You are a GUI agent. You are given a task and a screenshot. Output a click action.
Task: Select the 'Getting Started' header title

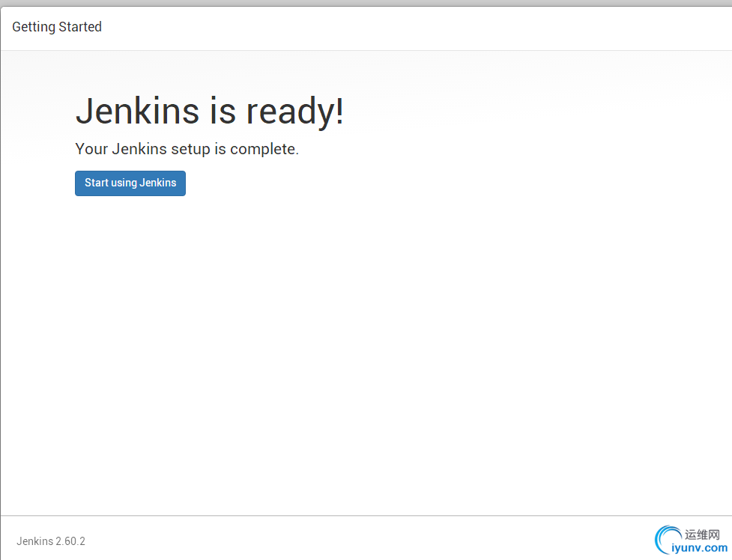coord(57,27)
